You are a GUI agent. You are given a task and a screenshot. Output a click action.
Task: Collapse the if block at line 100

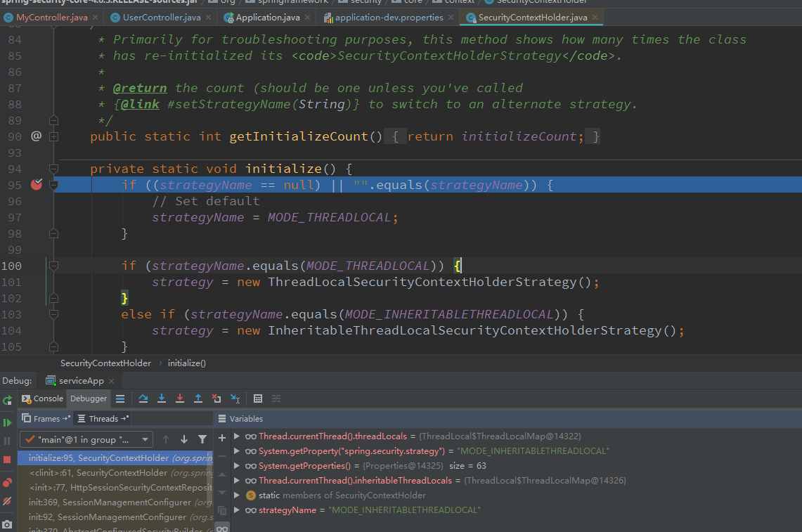(x=53, y=266)
